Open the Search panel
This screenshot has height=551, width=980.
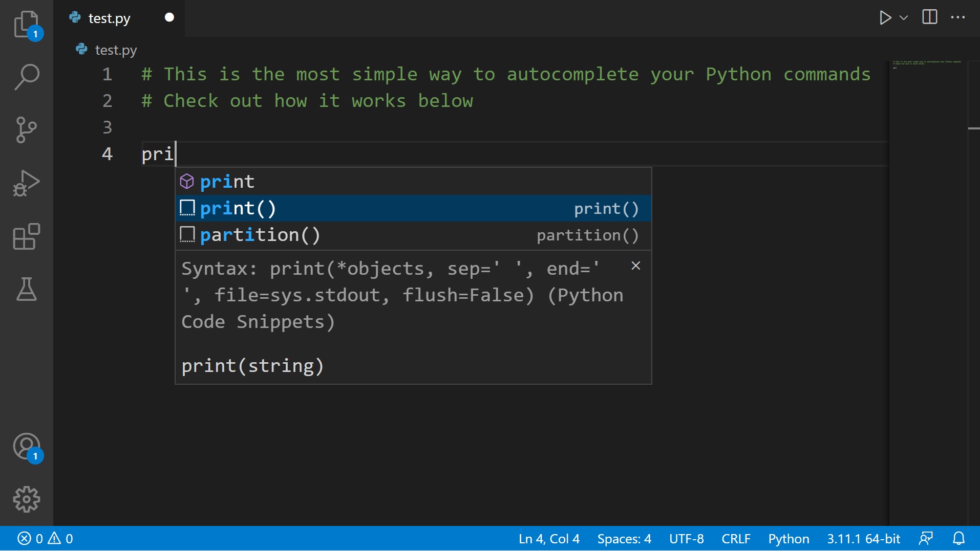pyautogui.click(x=26, y=77)
